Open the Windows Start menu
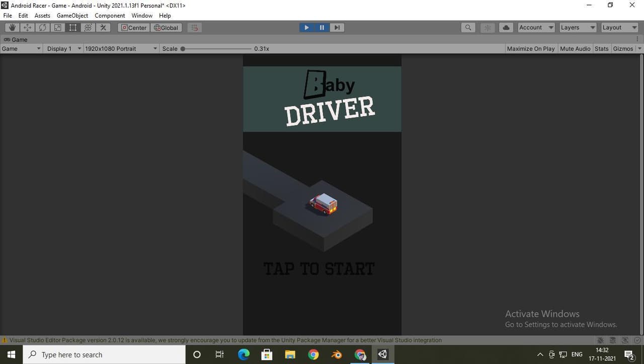 pos(11,354)
